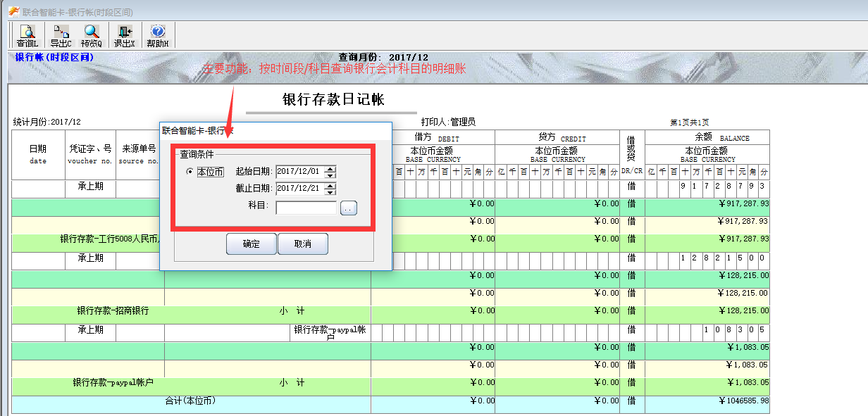
Task: Click the application icon in the title bar
Action: click(x=13, y=11)
